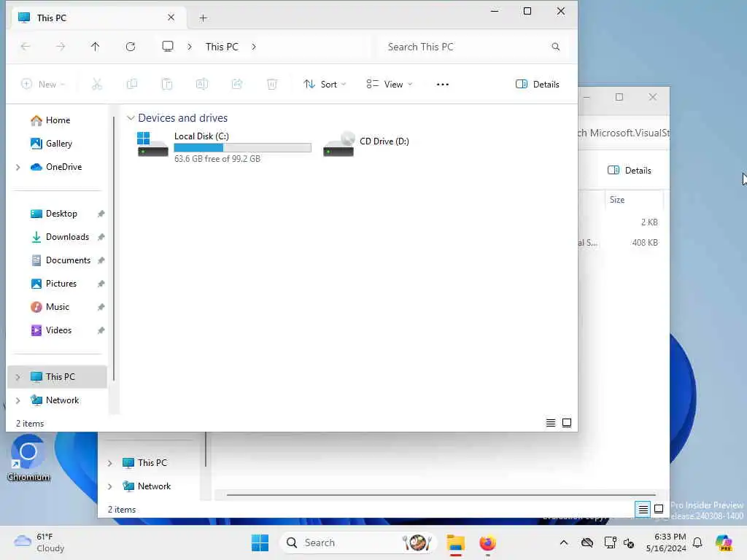Unpin Desktop from Quick access

[x=101, y=214]
